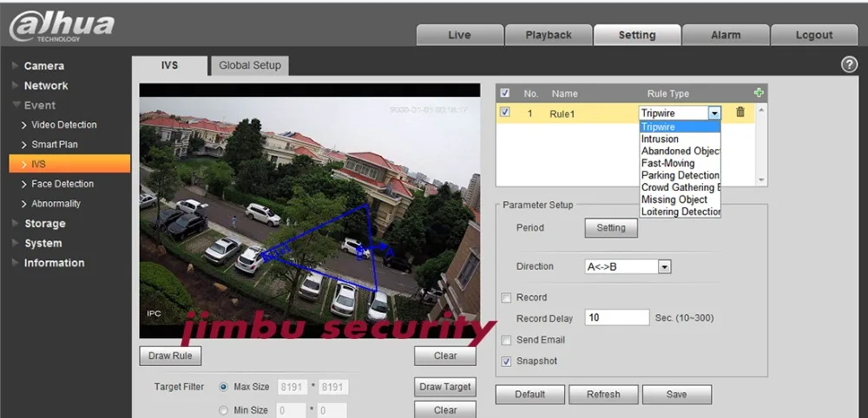Click Clear button below Draw Target
The height and width of the screenshot is (418, 868).
[x=445, y=409]
